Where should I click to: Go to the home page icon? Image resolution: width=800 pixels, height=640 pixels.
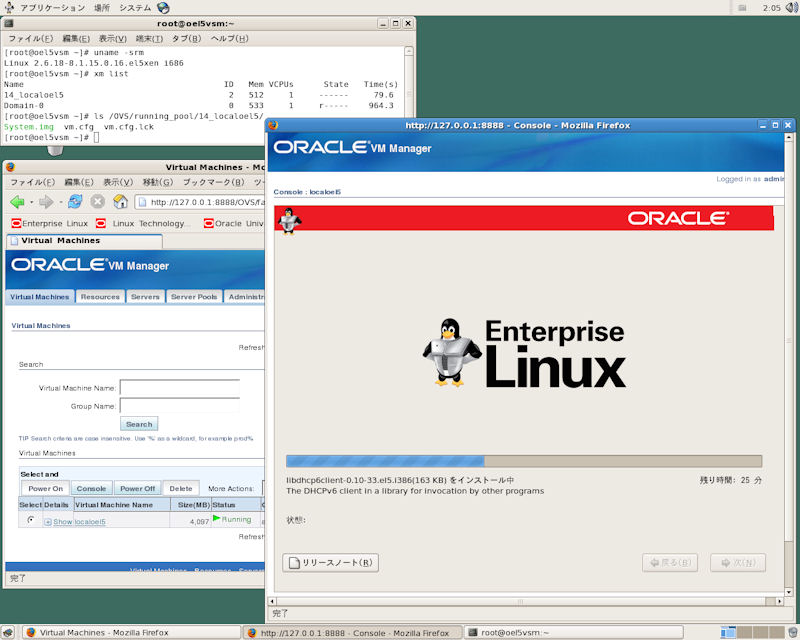click(120, 202)
